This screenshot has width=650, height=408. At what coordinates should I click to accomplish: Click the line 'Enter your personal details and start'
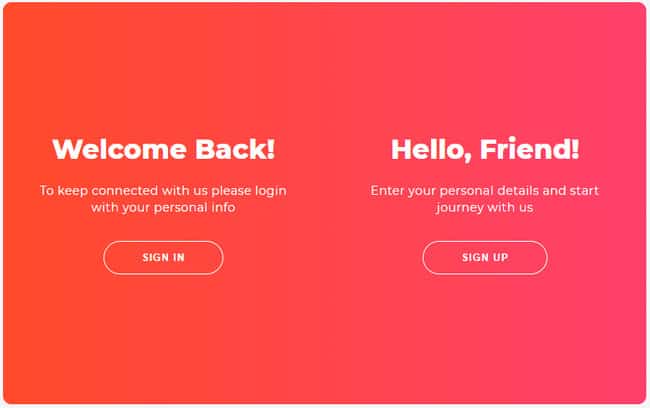pos(485,191)
